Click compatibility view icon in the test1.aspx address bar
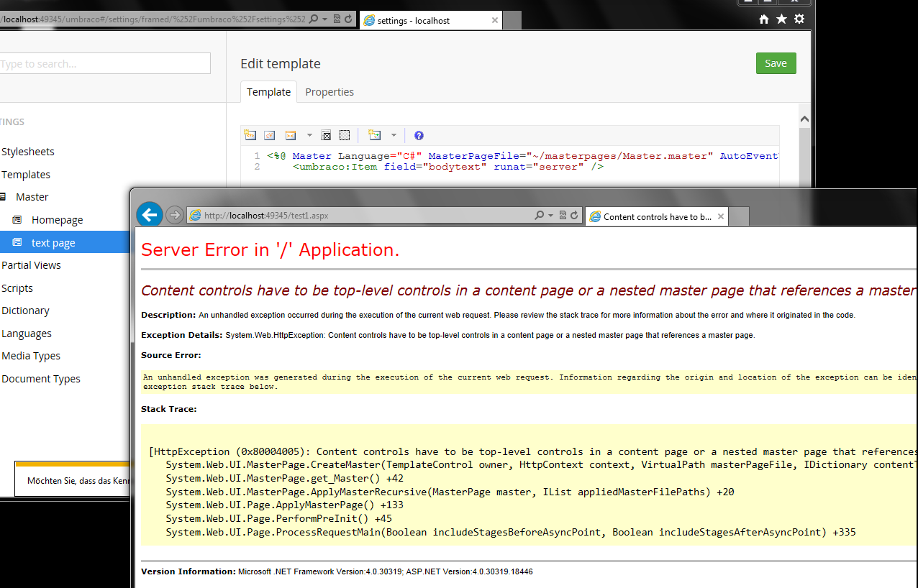This screenshot has height=588, width=918. pyautogui.click(x=563, y=215)
